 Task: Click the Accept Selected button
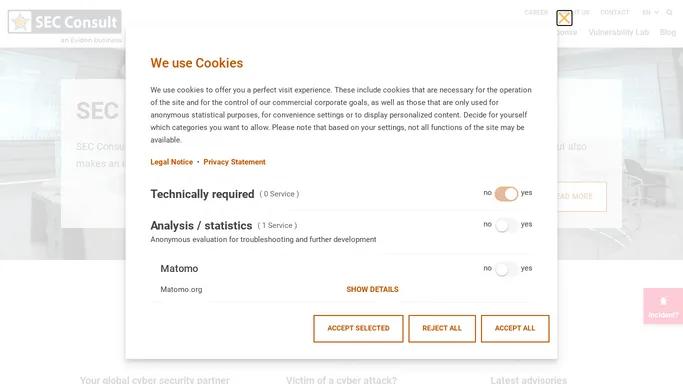click(358, 329)
